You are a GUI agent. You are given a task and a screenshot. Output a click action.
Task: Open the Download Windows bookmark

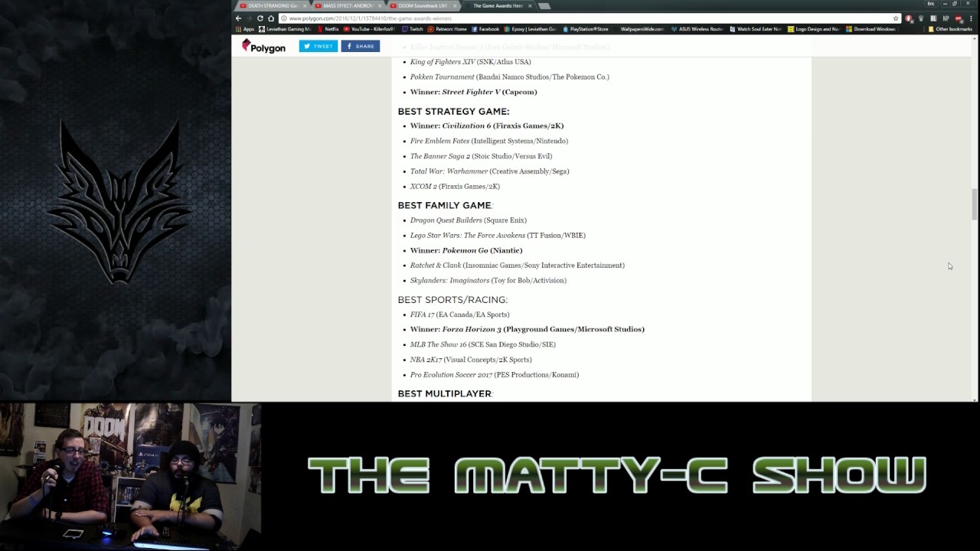click(871, 29)
